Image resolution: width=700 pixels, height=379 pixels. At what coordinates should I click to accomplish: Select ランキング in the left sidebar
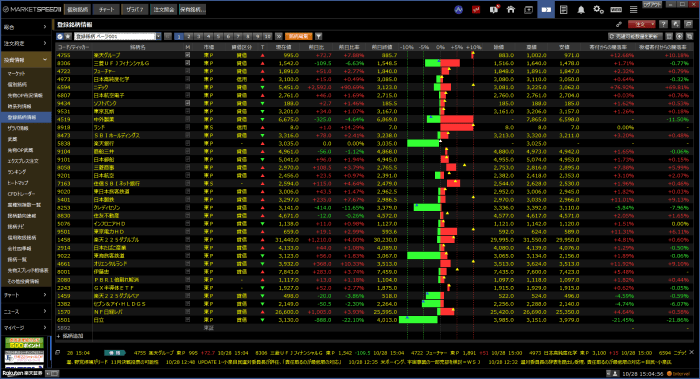17,172
